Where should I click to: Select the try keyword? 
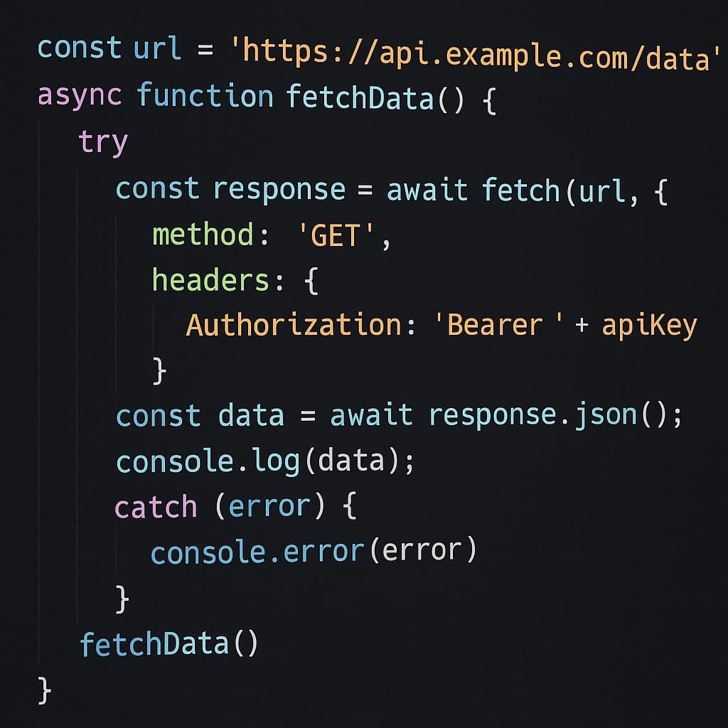103,141
